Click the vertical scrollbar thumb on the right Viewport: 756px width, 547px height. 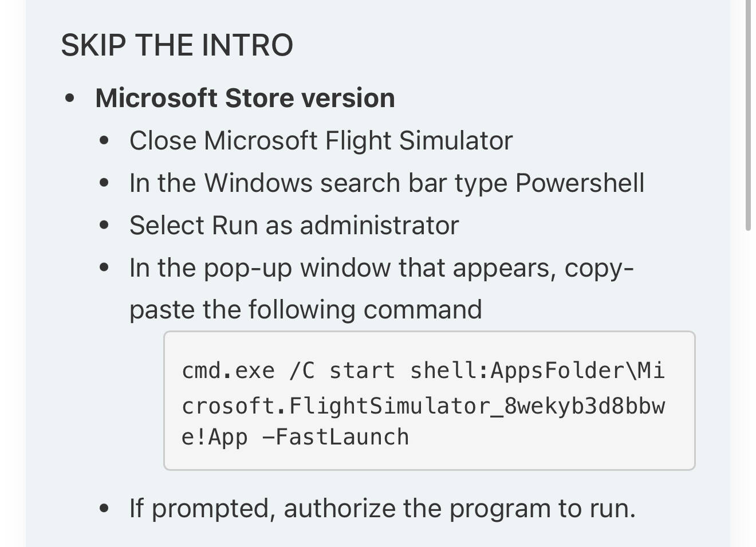(748, 115)
